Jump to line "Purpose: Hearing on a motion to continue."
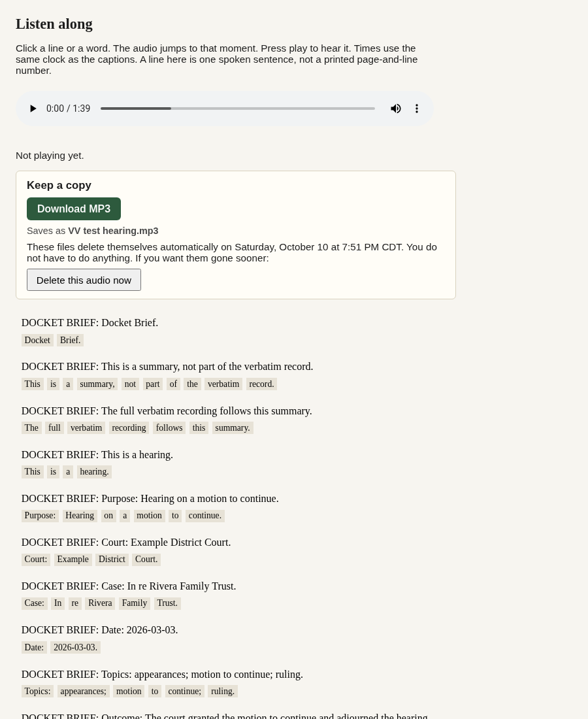The image size is (588, 719). pyautogui.click(x=150, y=499)
